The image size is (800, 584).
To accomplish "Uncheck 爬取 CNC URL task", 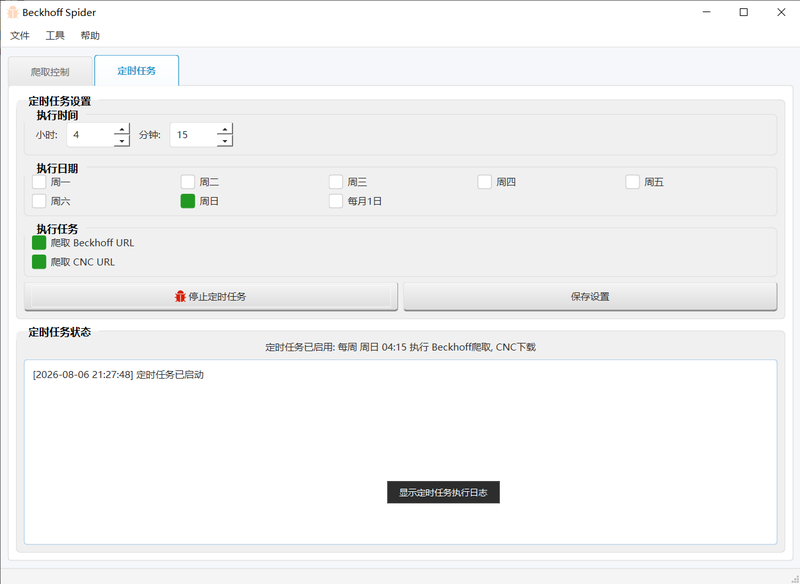I will (39, 262).
